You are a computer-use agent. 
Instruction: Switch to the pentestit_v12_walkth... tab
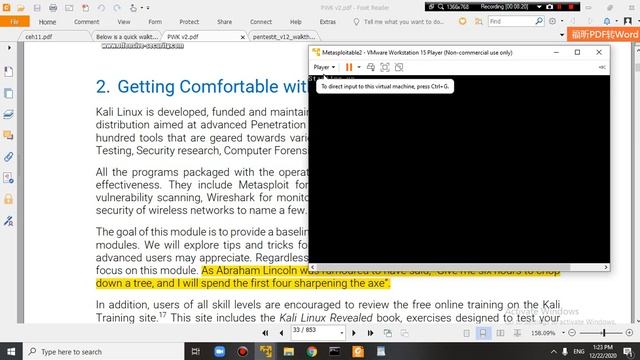(284, 37)
